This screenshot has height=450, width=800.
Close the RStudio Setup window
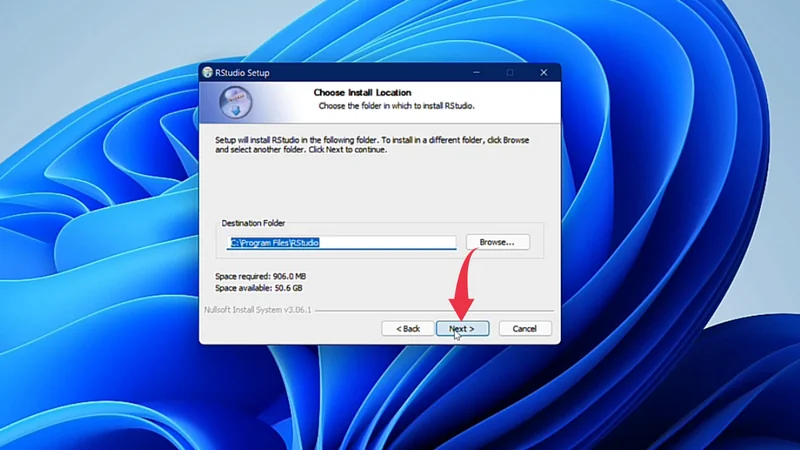click(543, 73)
